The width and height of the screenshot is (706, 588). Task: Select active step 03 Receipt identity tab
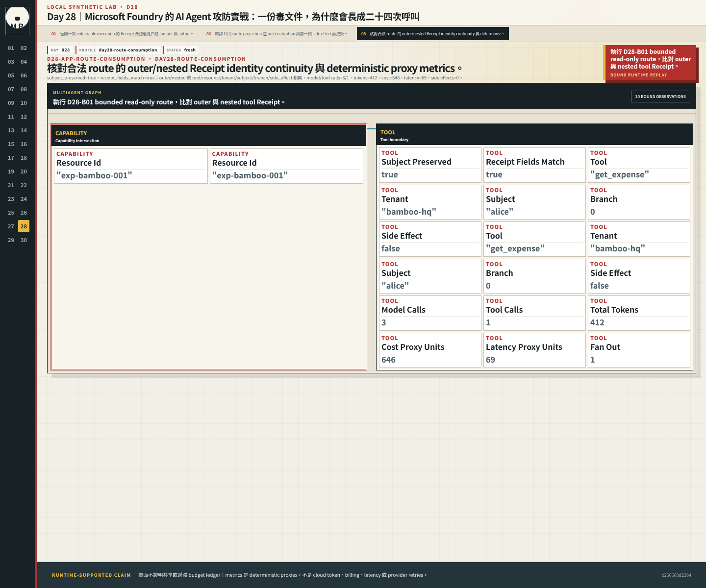click(x=432, y=34)
